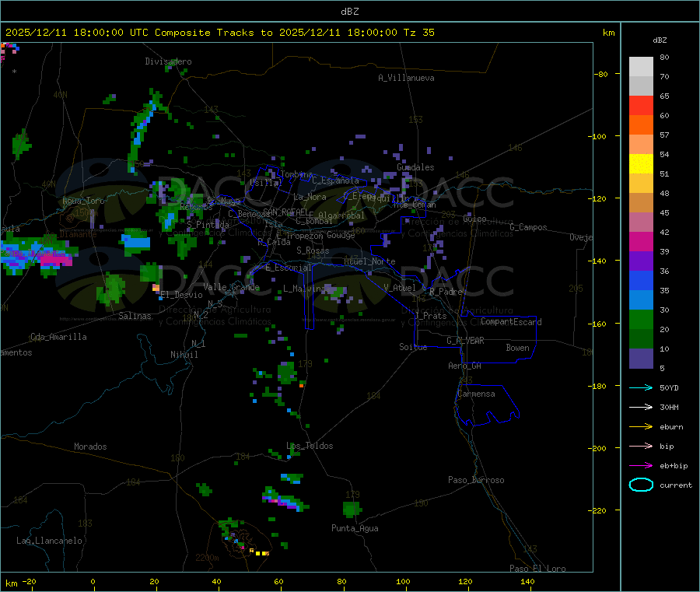The image size is (700, 592).
Task: Click the dBZ title at top
Action: [349, 12]
